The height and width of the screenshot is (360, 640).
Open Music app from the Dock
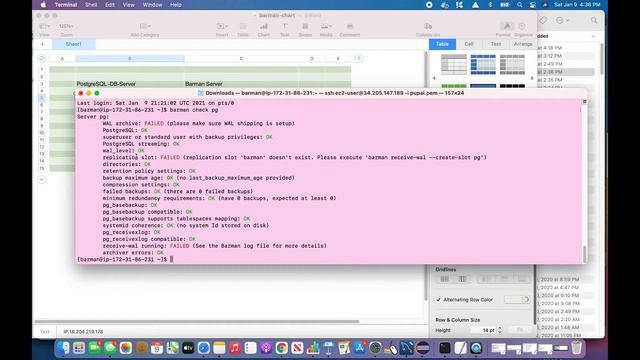coord(235,348)
